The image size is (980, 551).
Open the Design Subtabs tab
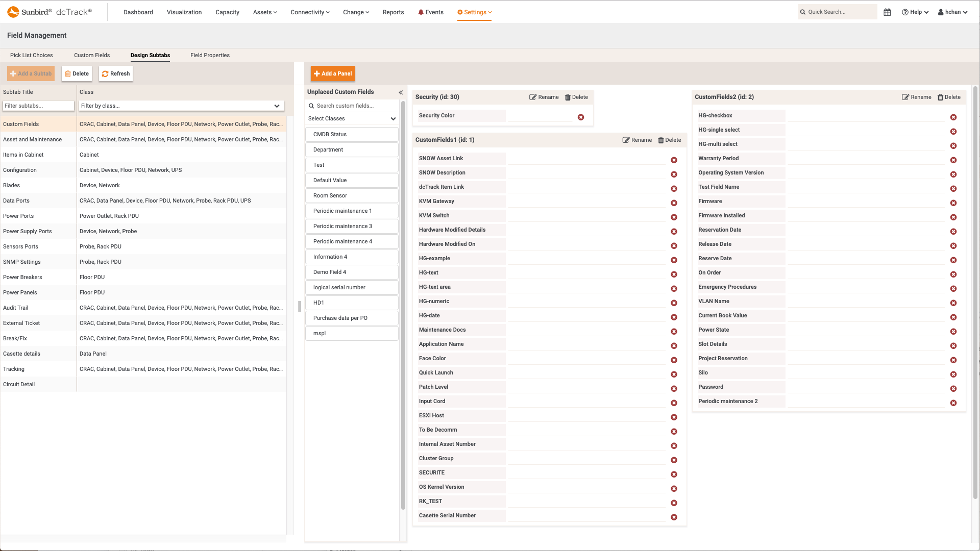coord(150,55)
